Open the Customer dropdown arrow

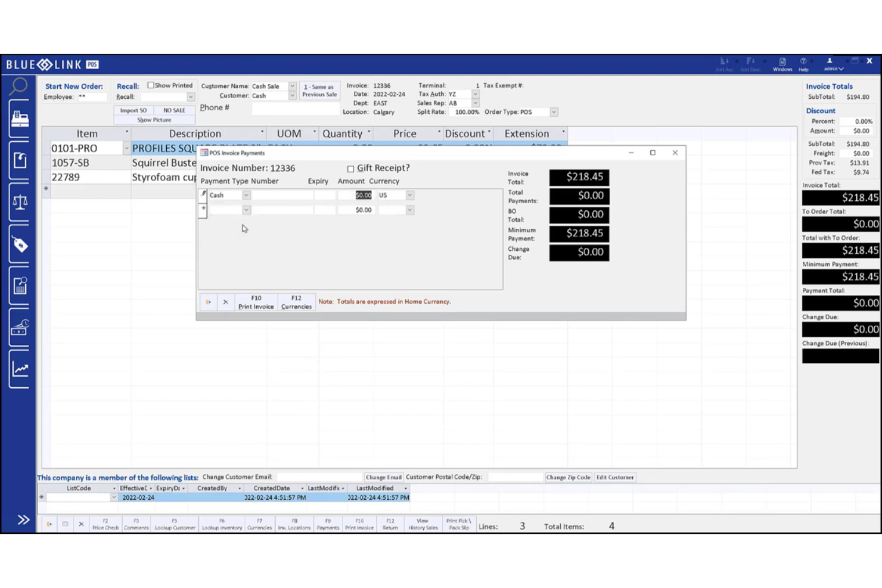click(292, 96)
